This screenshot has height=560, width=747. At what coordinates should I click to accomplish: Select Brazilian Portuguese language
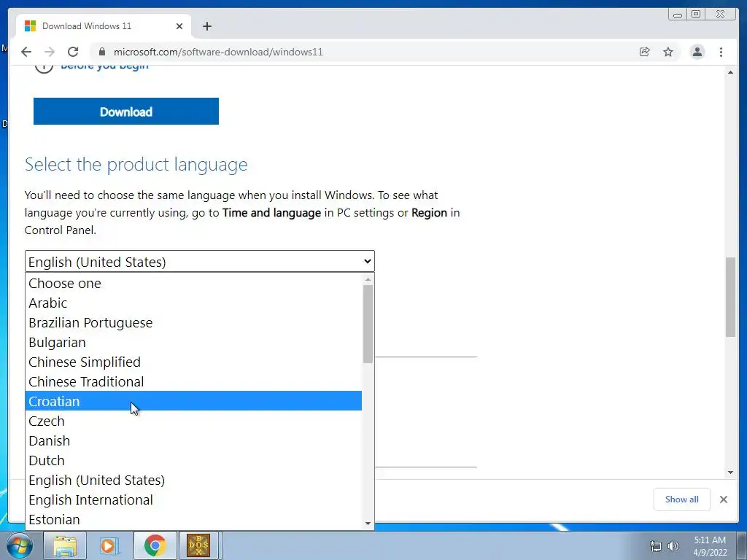pyautogui.click(x=193, y=322)
